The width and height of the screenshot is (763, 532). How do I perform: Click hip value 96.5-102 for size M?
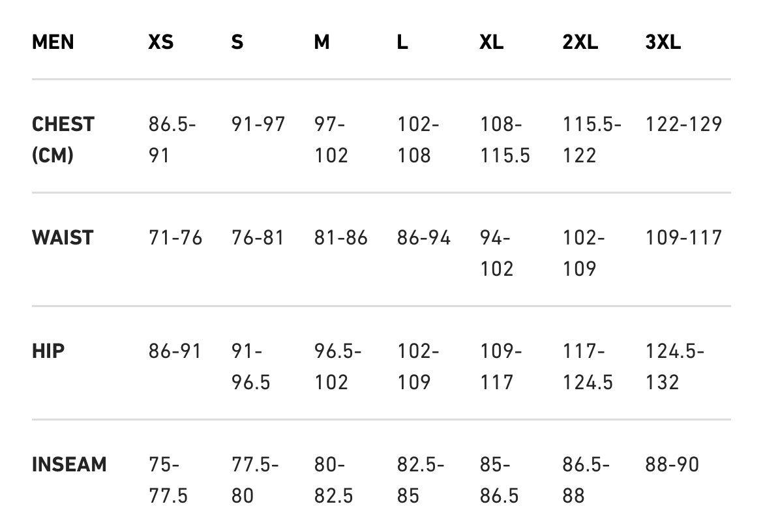point(338,366)
